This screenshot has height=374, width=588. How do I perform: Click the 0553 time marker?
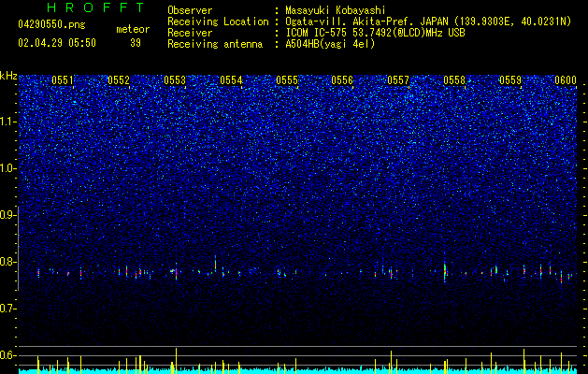(175, 80)
